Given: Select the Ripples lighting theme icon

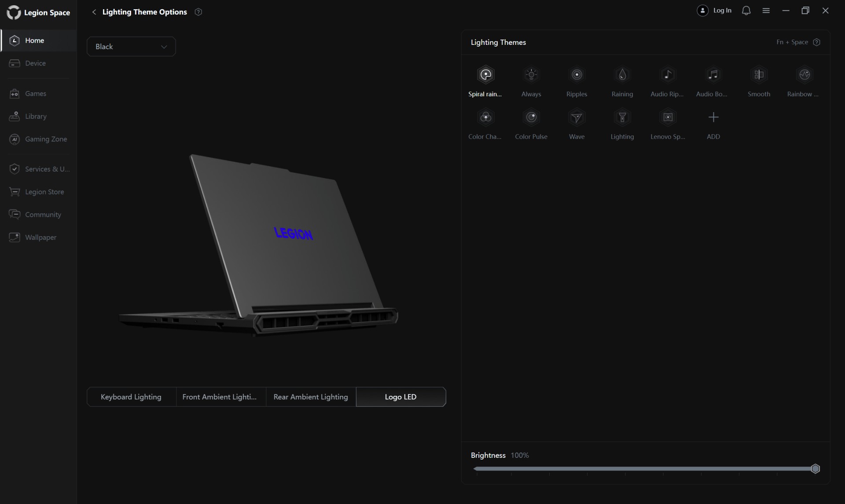Looking at the screenshot, I should [x=577, y=75].
